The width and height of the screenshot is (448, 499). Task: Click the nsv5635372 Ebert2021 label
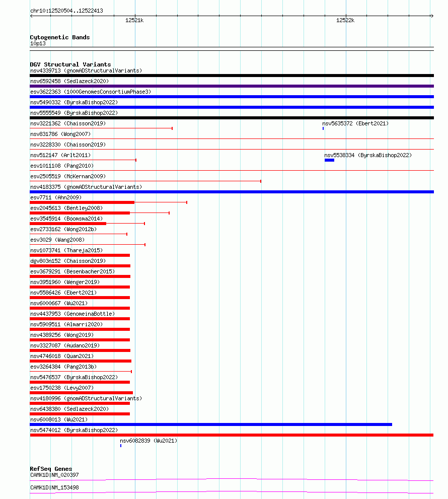click(355, 123)
